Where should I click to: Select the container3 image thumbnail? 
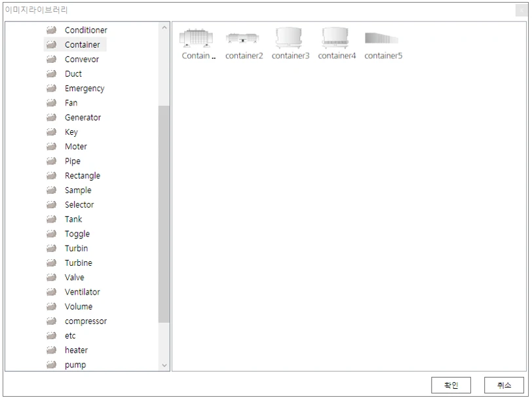pos(289,38)
